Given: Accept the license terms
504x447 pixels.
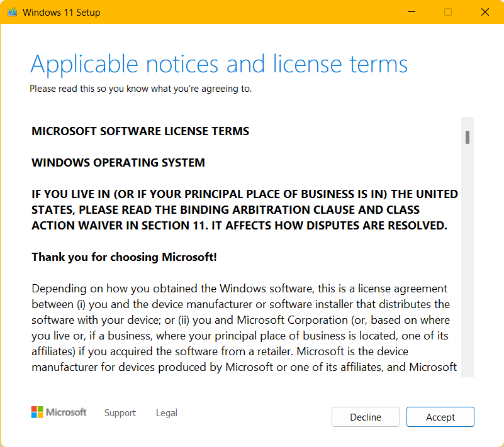Looking at the screenshot, I should coord(440,417).
